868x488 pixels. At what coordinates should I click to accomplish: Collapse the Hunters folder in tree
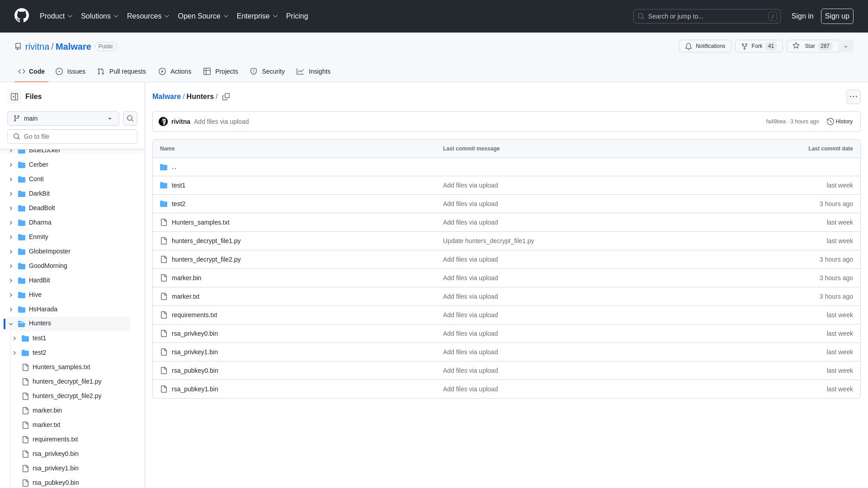coord(11,324)
